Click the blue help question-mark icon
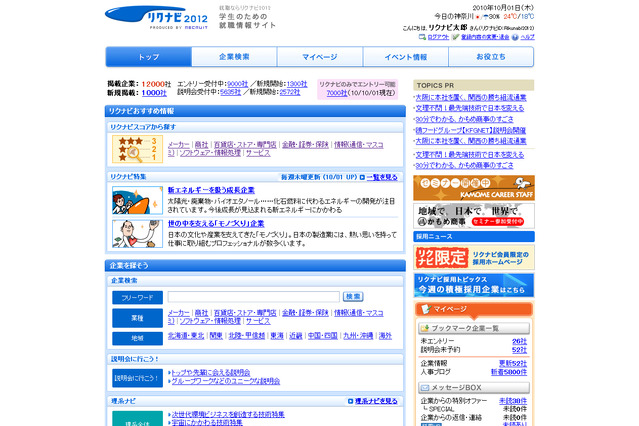Screen dimensions: 639x426 515,37
